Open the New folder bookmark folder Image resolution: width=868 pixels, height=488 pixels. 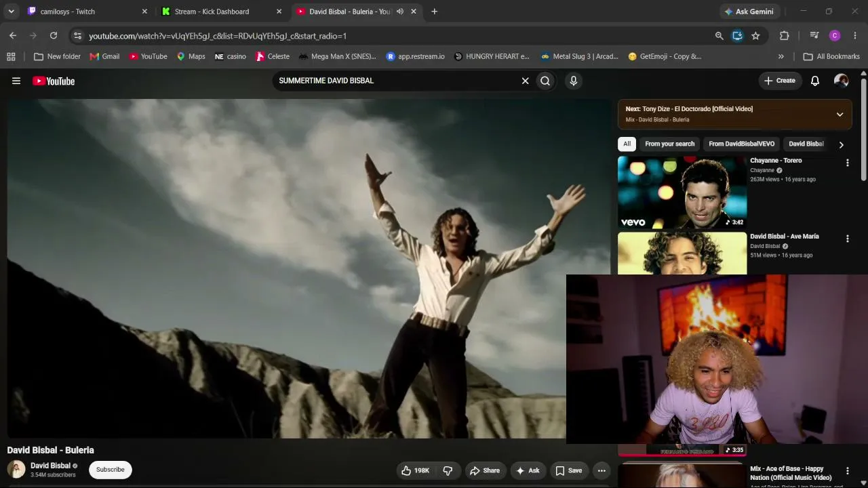pos(57,56)
